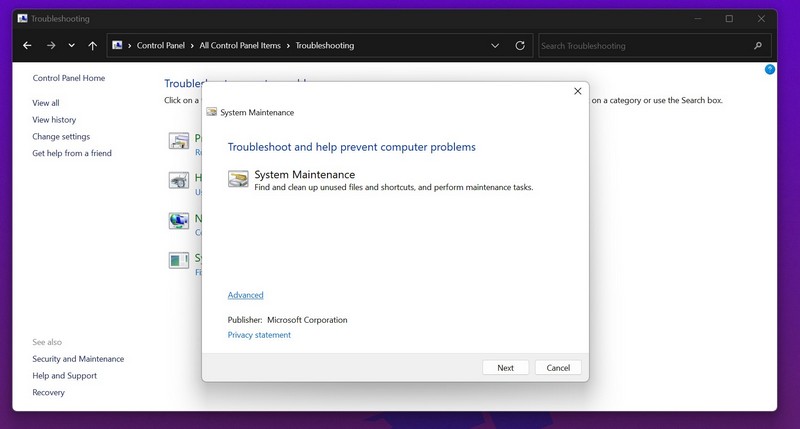
Task: Refresh the Troubleshooting page
Action: [520, 46]
